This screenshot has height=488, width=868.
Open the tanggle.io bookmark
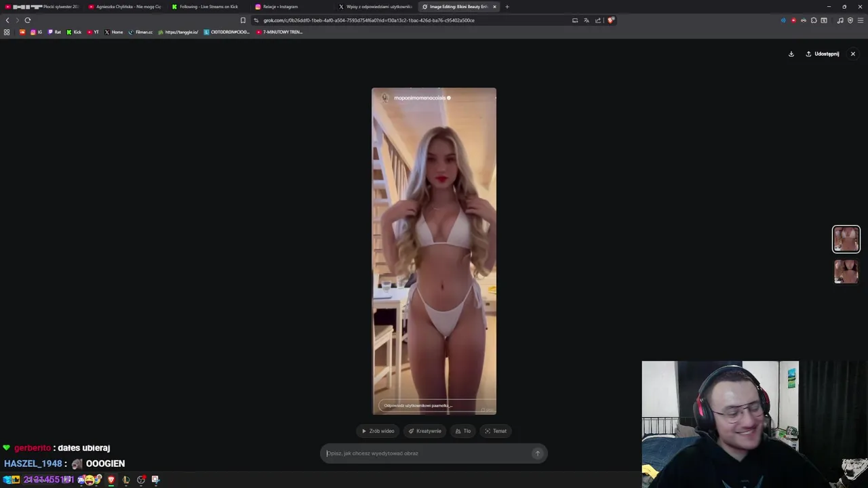(178, 32)
